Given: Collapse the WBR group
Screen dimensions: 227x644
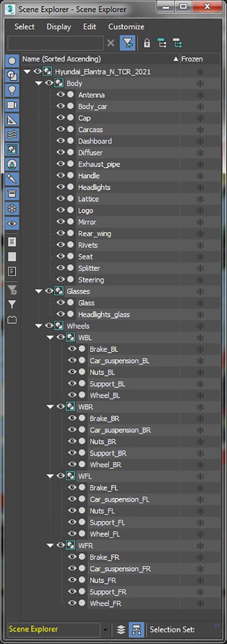Looking at the screenshot, I should [x=51, y=407].
